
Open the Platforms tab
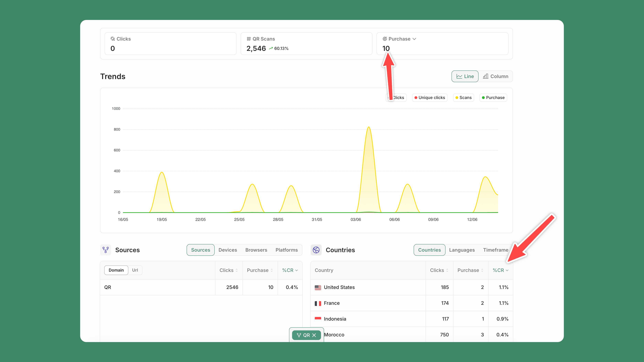pos(287,250)
